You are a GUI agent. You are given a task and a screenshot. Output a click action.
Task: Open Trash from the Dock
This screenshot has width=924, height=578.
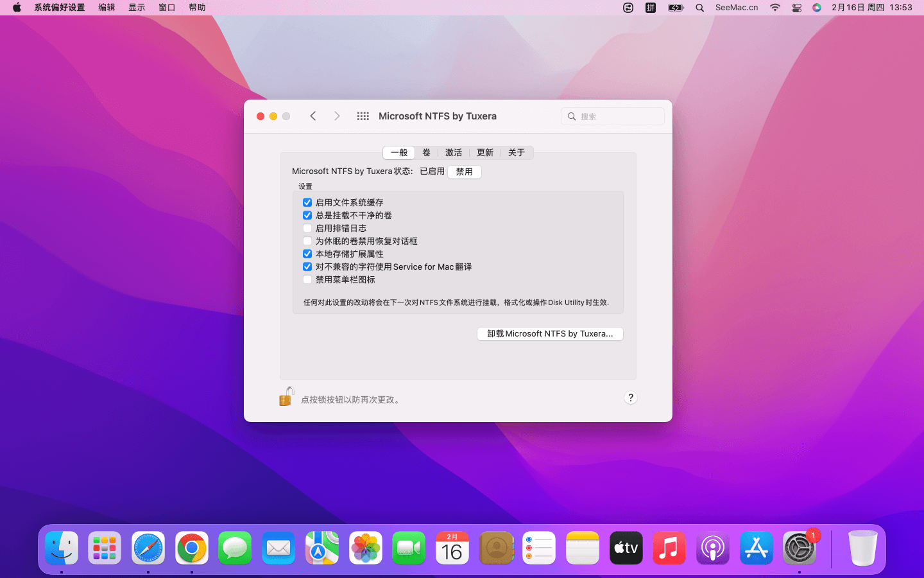coord(862,548)
